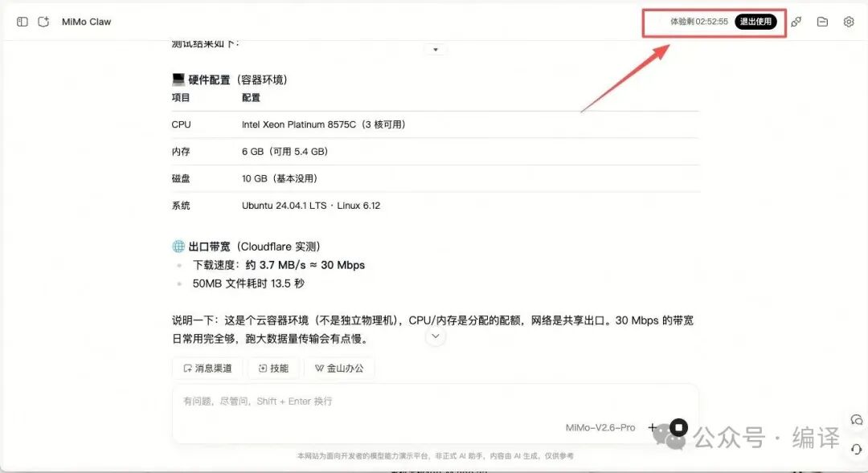The height and width of the screenshot is (473, 868).
Task: Stop generation with the black stop button
Action: click(678, 427)
